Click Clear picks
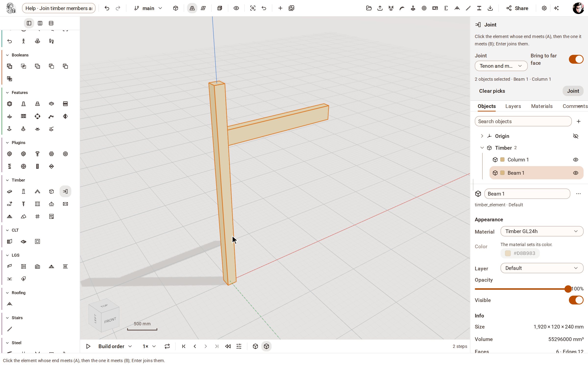Image resolution: width=588 pixels, height=368 pixels. (492, 91)
